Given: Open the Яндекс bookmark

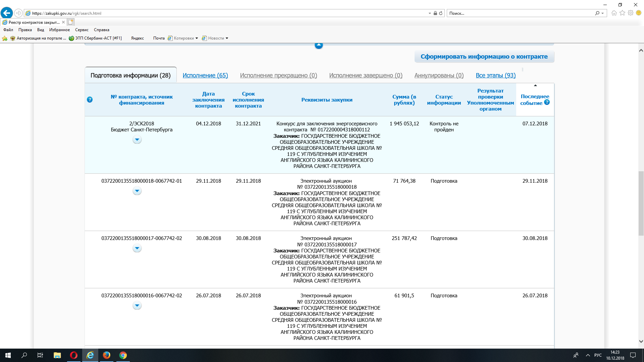Looking at the screenshot, I should [138, 38].
